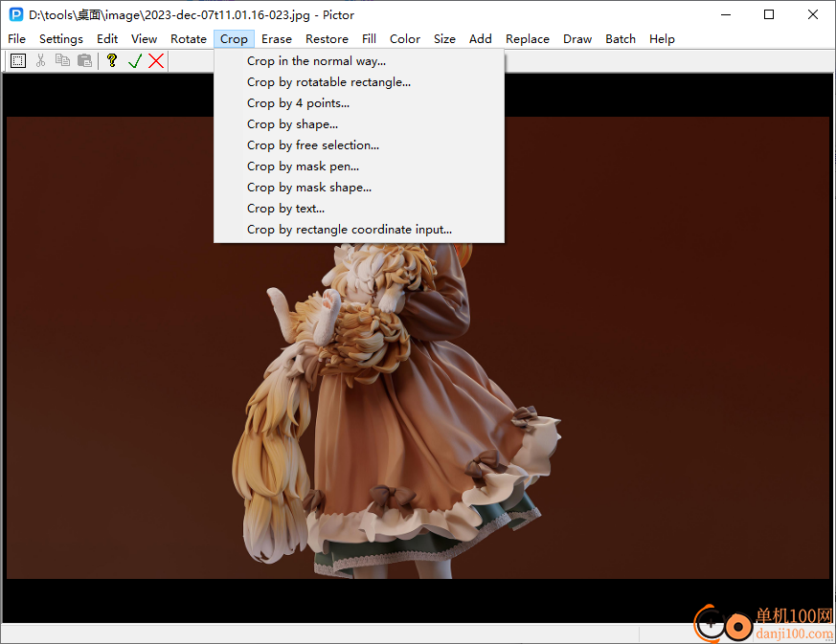This screenshot has height=644, width=836.
Task: Choose Crop by rotatable rectangle
Action: pos(359,82)
